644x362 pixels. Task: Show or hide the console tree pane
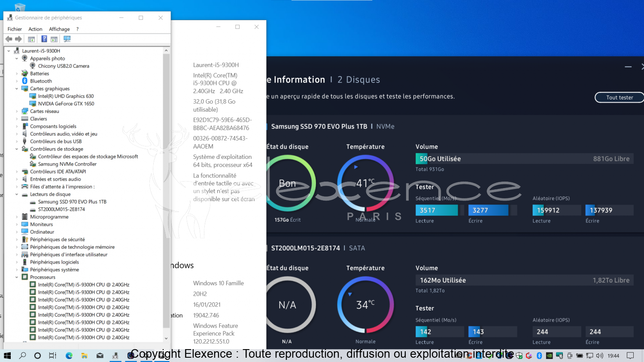point(31,39)
